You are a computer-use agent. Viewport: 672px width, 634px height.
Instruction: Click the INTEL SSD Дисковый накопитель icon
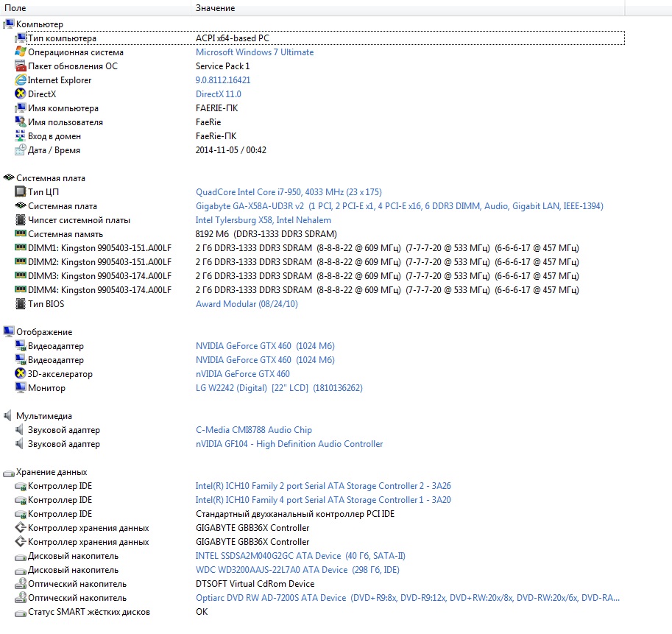point(20,557)
